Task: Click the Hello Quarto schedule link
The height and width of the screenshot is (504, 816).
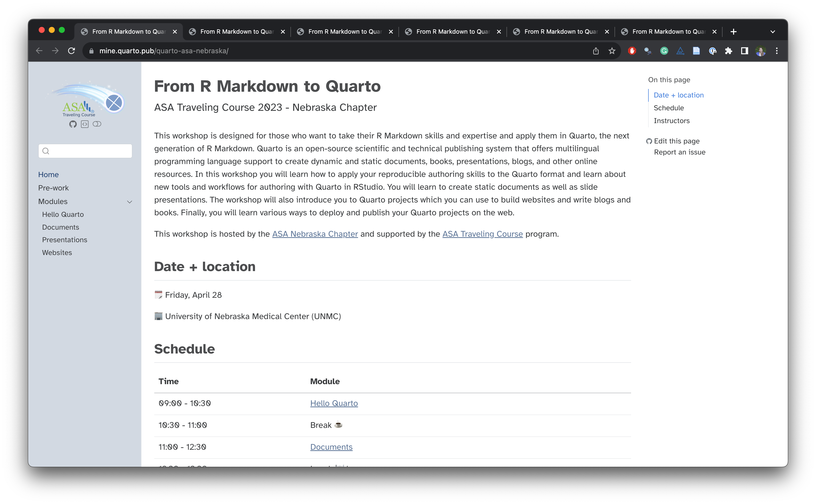Action: (x=334, y=402)
